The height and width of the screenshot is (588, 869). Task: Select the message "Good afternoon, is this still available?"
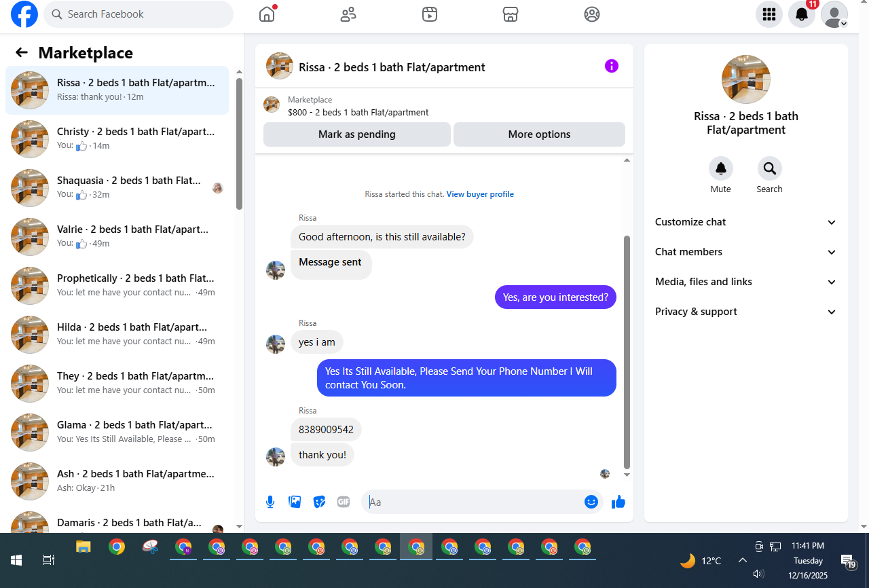click(382, 237)
